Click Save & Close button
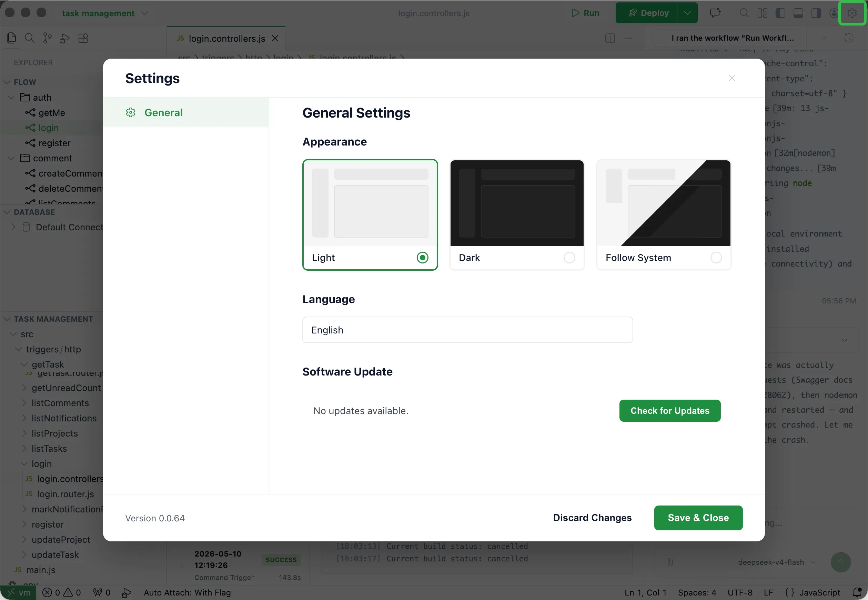This screenshot has height=600, width=868. (x=698, y=518)
